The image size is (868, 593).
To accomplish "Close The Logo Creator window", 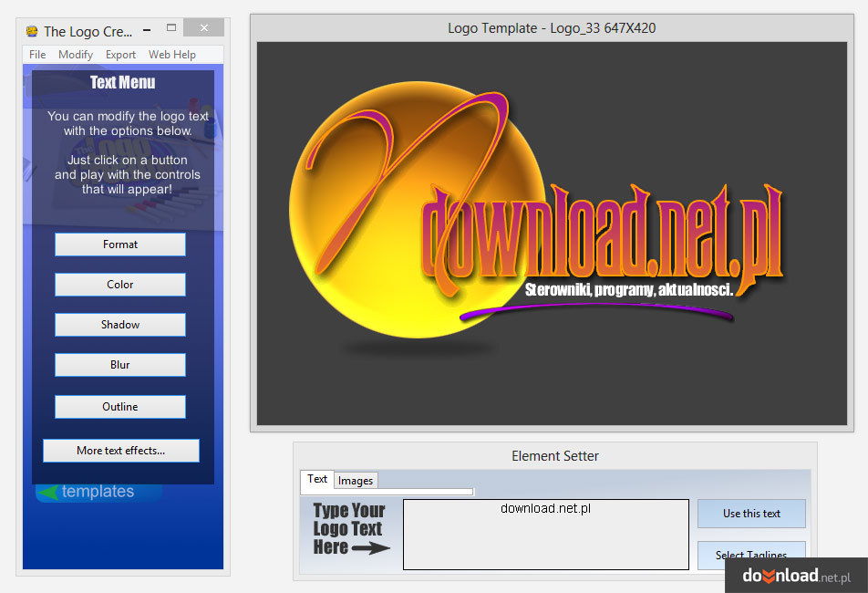I will (x=203, y=27).
